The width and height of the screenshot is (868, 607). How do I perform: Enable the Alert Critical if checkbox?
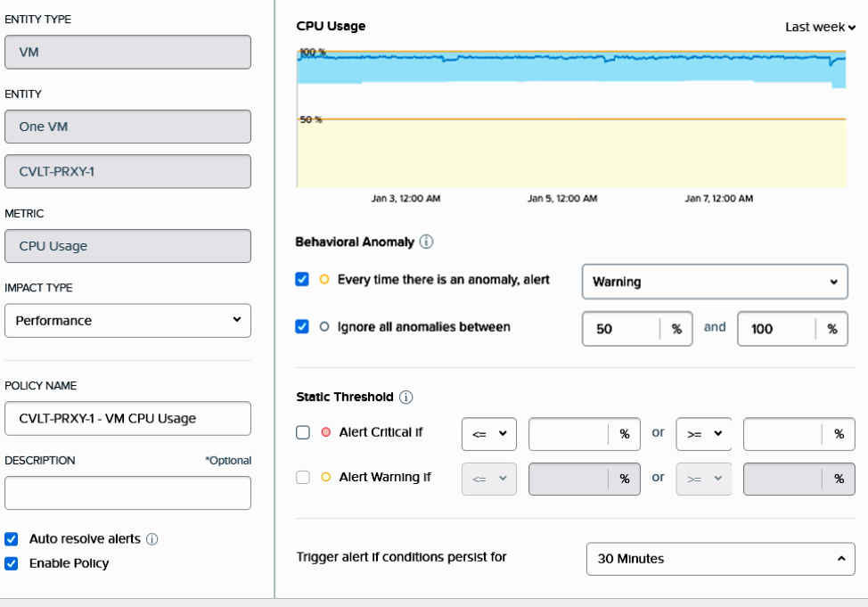303,432
